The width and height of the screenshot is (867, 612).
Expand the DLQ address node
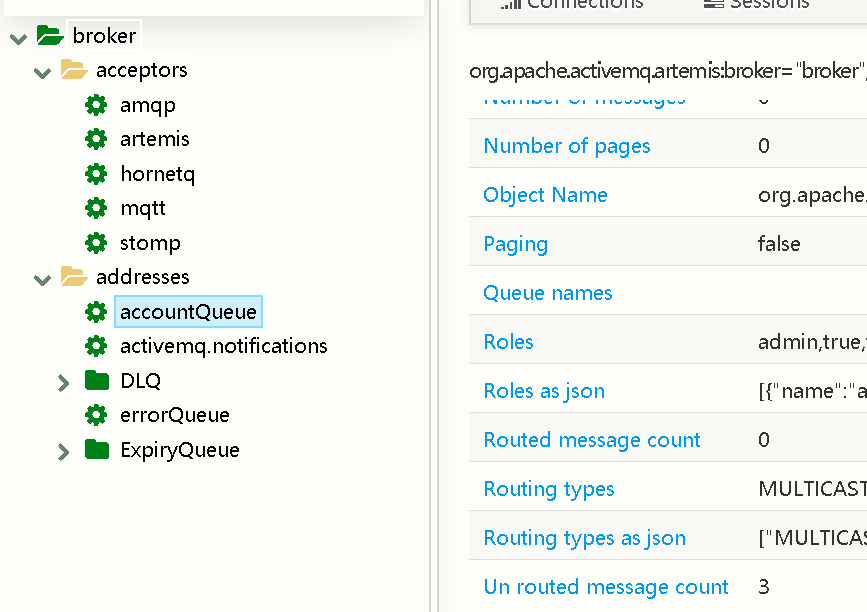click(x=64, y=382)
